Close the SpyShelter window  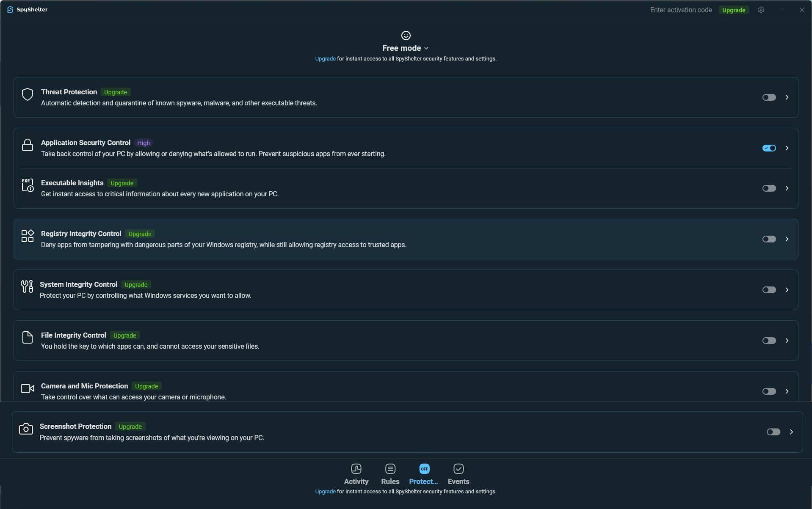(x=802, y=10)
